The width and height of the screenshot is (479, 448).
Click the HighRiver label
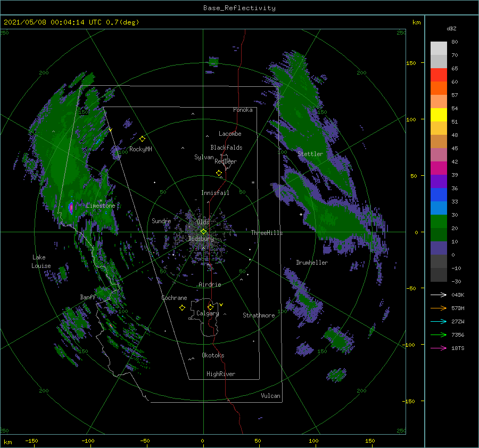coord(221,374)
